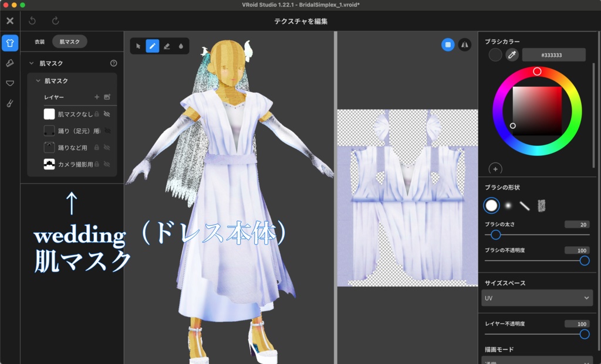Add a new layer with the plus button

click(97, 96)
